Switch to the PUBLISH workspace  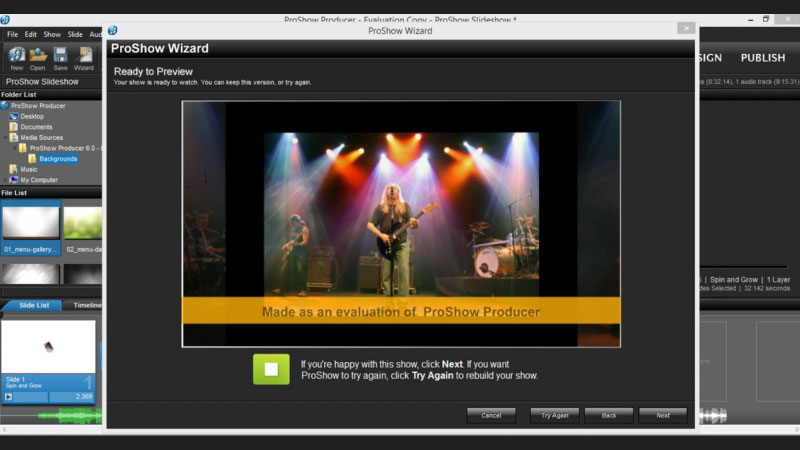[x=763, y=58]
